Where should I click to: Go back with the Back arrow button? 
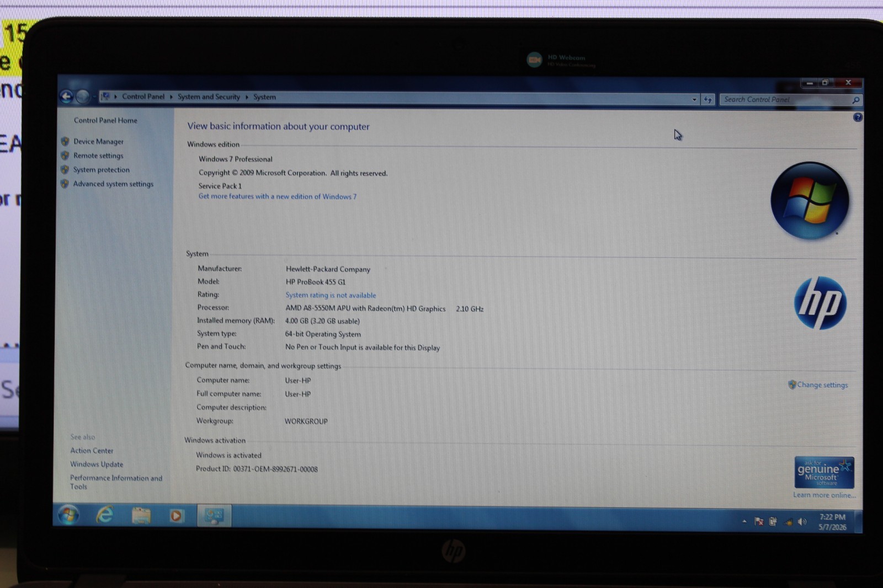tap(66, 97)
